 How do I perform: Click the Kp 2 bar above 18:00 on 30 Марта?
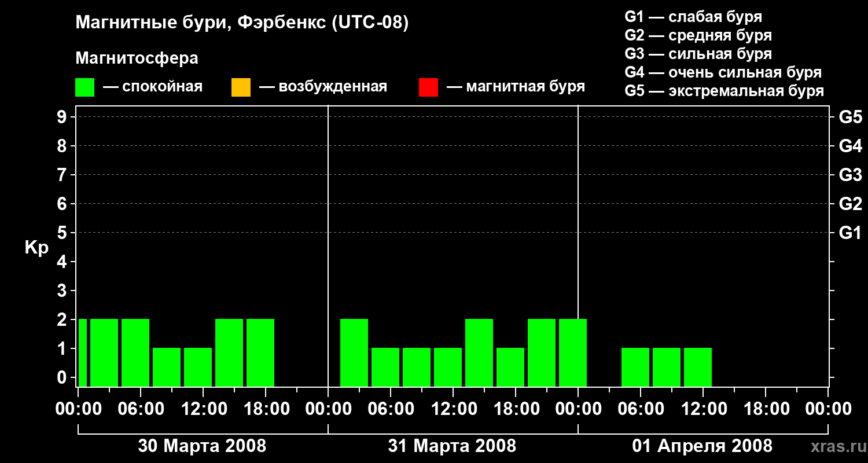260,352
